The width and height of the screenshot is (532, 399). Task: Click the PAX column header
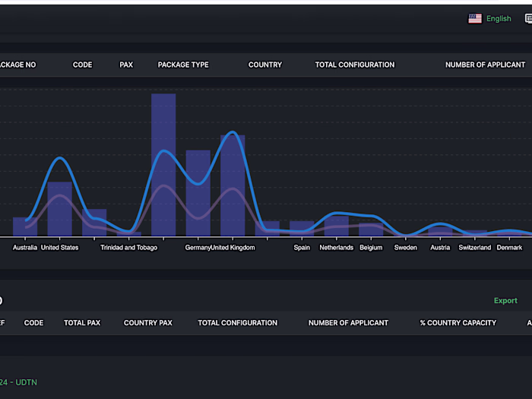[126, 65]
